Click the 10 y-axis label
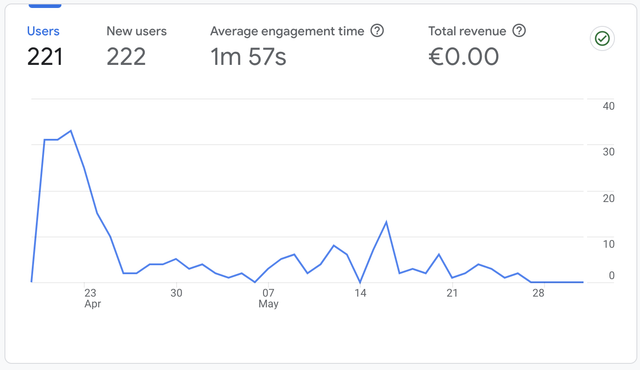 [x=608, y=244]
